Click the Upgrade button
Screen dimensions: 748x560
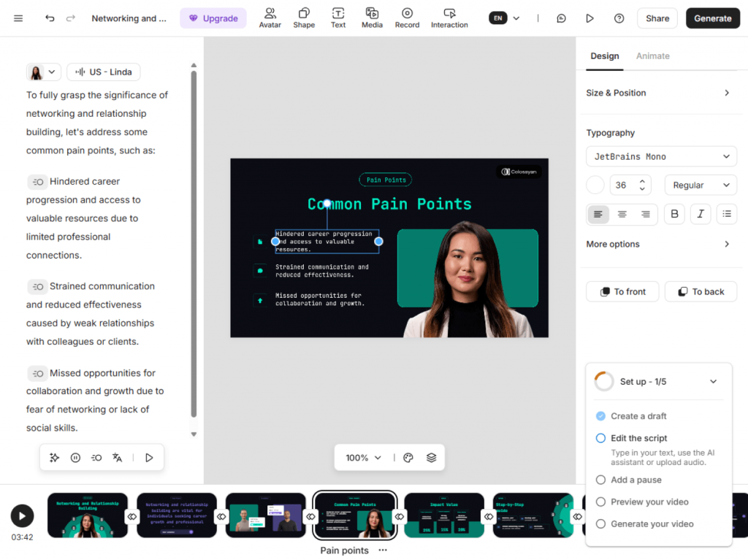(213, 18)
